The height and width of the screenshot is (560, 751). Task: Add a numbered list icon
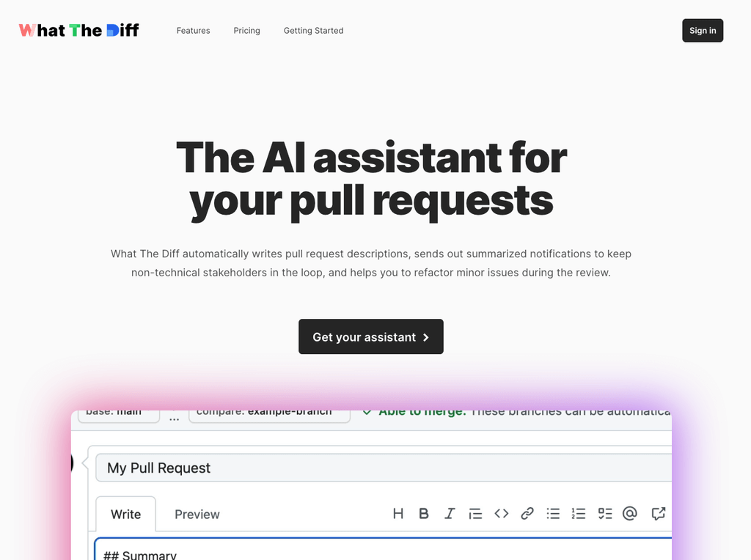click(x=579, y=514)
